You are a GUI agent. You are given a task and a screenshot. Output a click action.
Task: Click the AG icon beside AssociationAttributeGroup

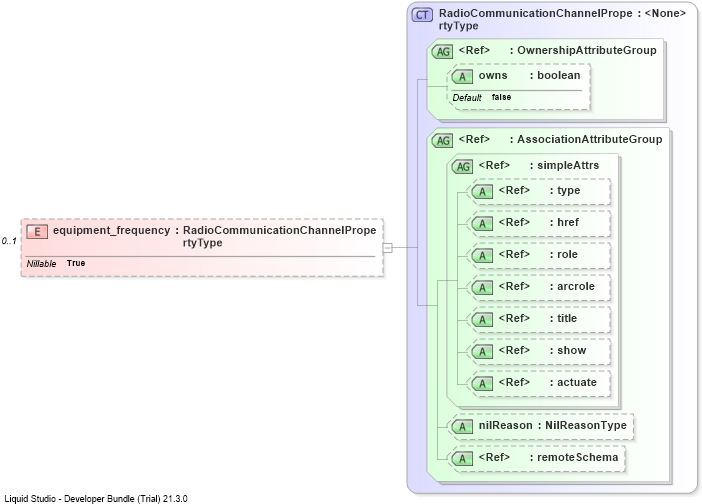(x=443, y=141)
